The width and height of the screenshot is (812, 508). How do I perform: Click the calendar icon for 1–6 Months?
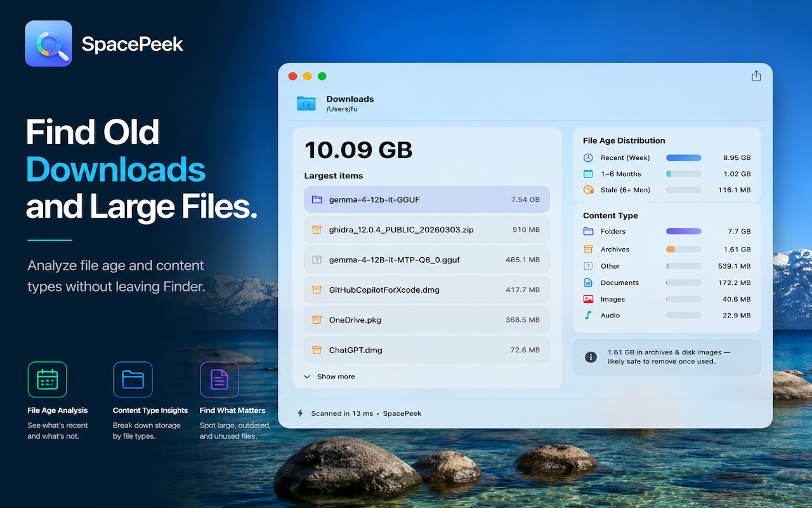tap(588, 174)
